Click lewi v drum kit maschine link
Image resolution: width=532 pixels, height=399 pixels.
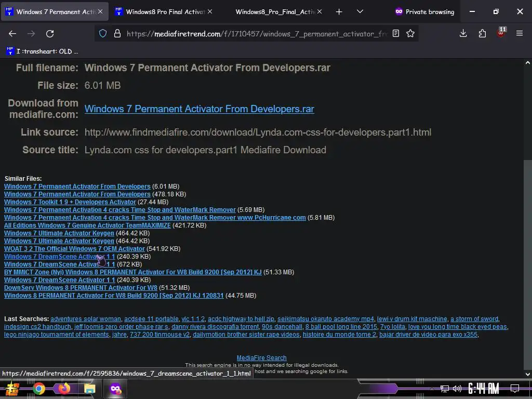pos(412,319)
